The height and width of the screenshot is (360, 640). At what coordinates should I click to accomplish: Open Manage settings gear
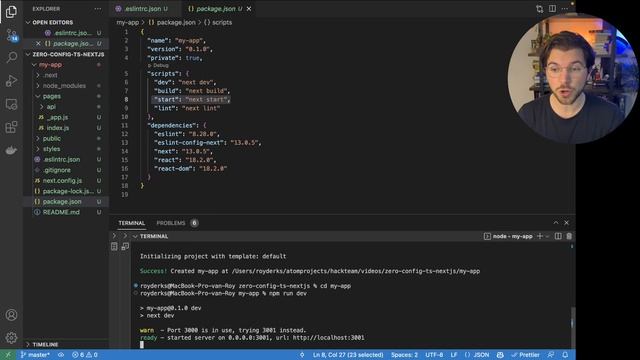(x=11, y=338)
